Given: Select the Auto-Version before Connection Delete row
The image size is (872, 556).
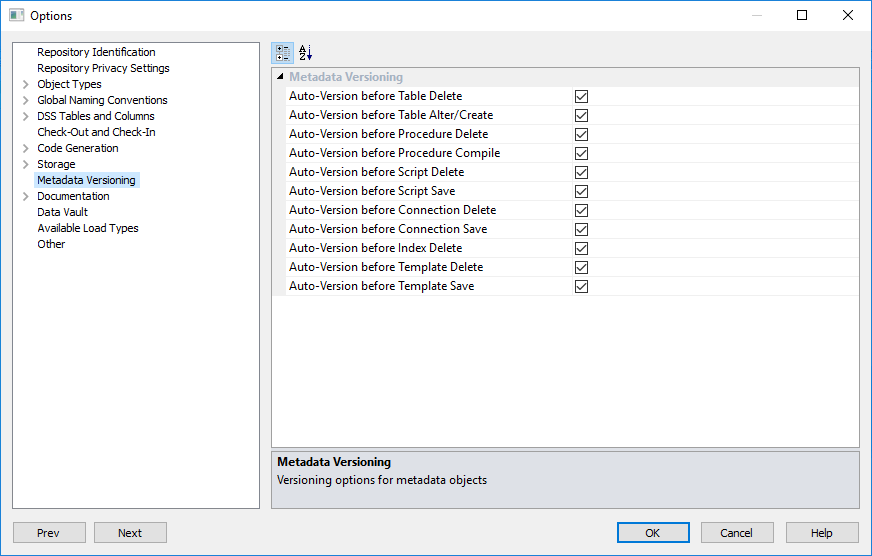Looking at the screenshot, I should (392, 210).
